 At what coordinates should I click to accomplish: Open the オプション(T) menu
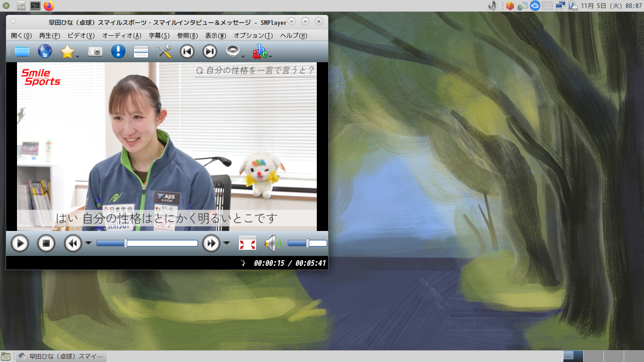(253, 35)
